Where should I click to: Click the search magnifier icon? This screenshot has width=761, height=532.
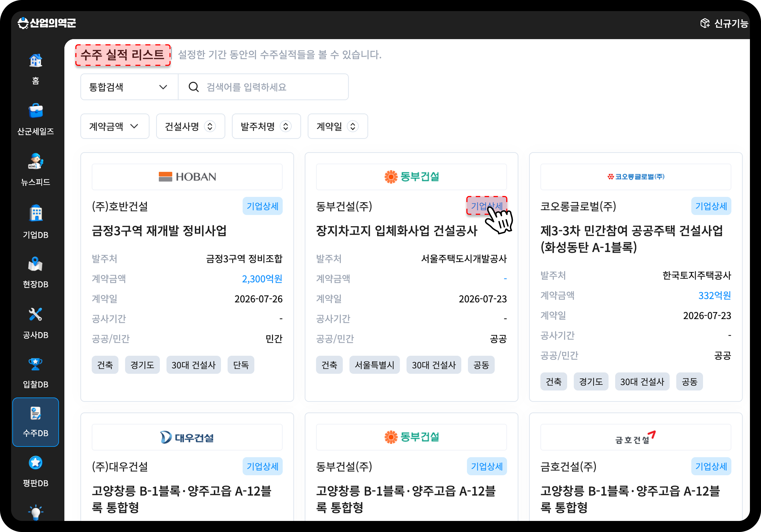pos(193,87)
